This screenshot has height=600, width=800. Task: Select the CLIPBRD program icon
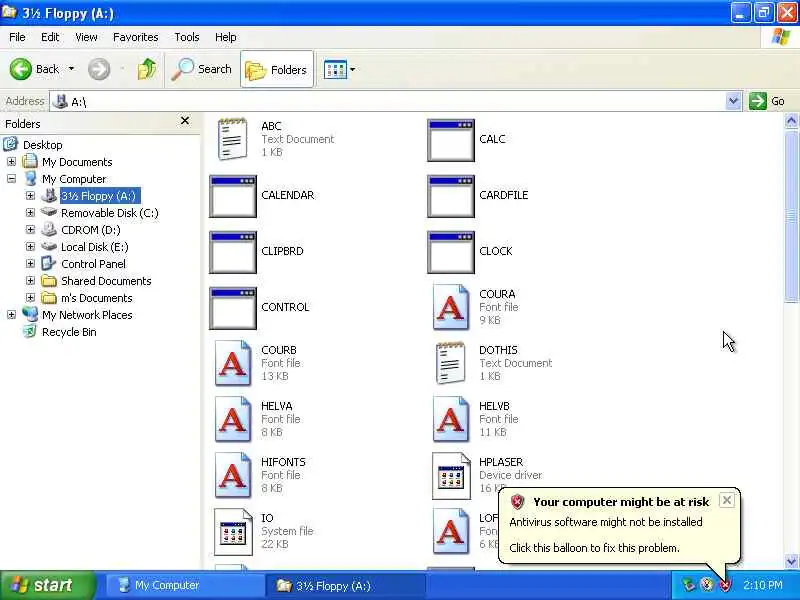233,253
